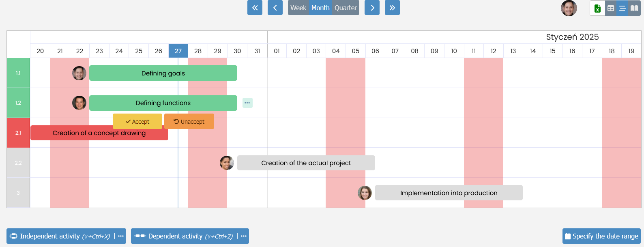Expand more options on Independent activity button
This screenshot has height=247, width=644.
click(x=121, y=236)
